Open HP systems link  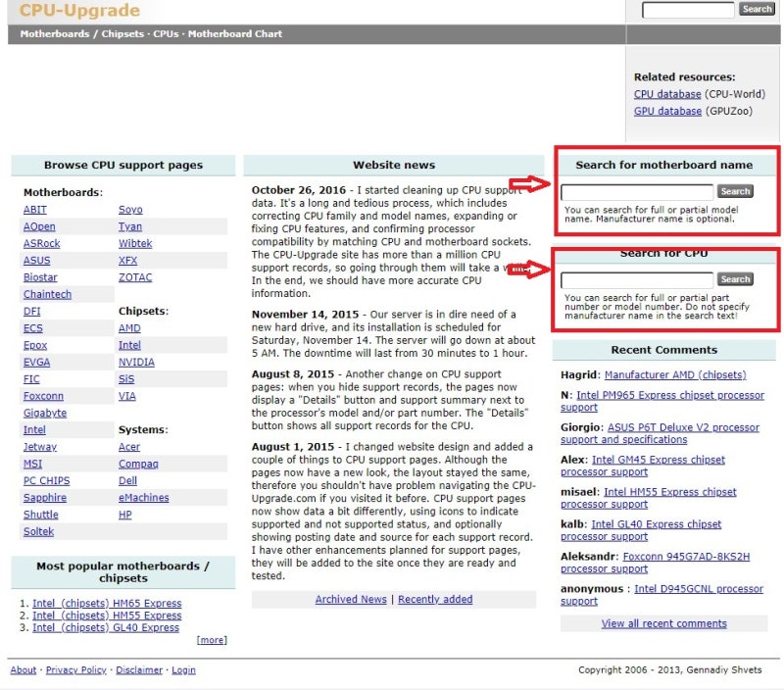pos(125,515)
